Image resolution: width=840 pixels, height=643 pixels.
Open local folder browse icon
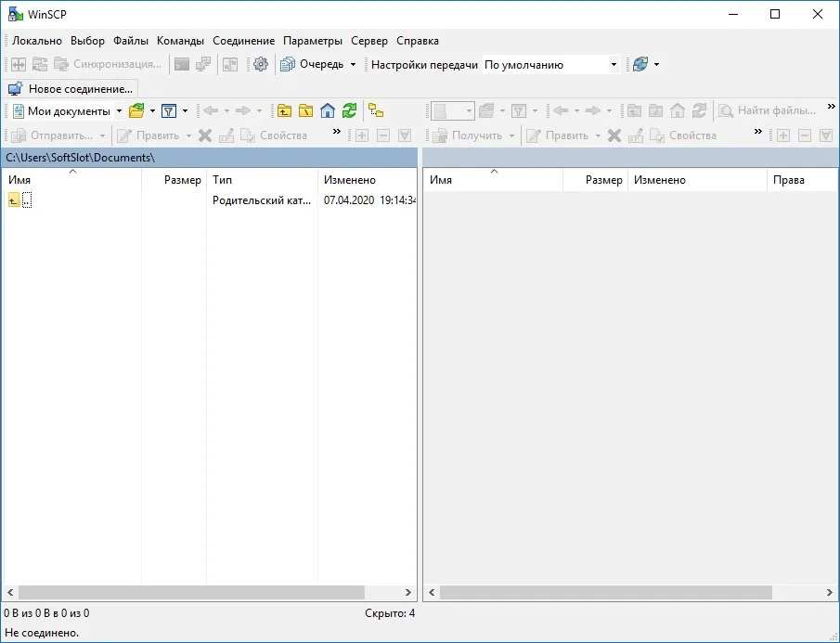(136, 110)
